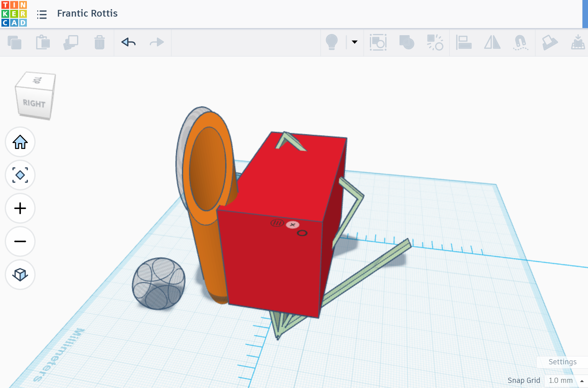Click the overlapping square-and-circle union icon

(x=407, y=42)
